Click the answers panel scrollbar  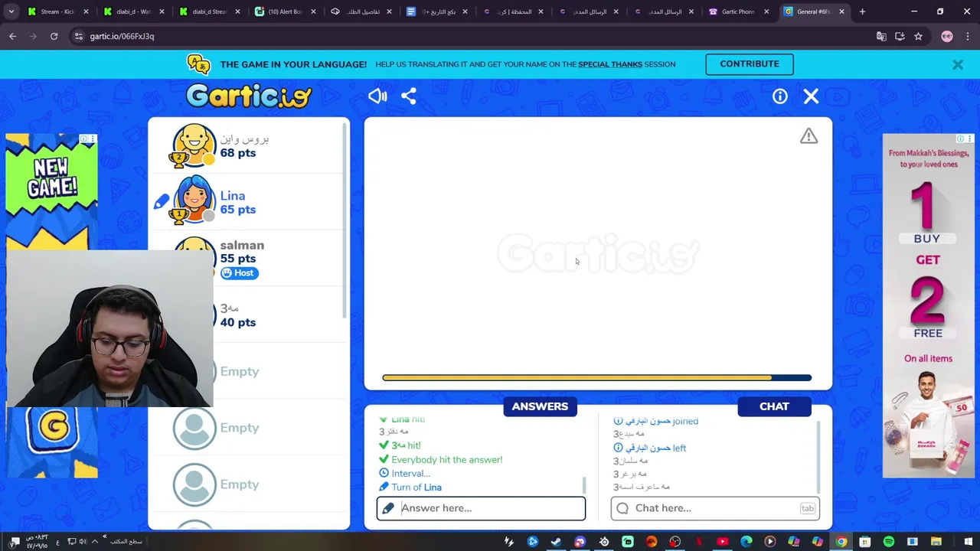coord(584,485)
